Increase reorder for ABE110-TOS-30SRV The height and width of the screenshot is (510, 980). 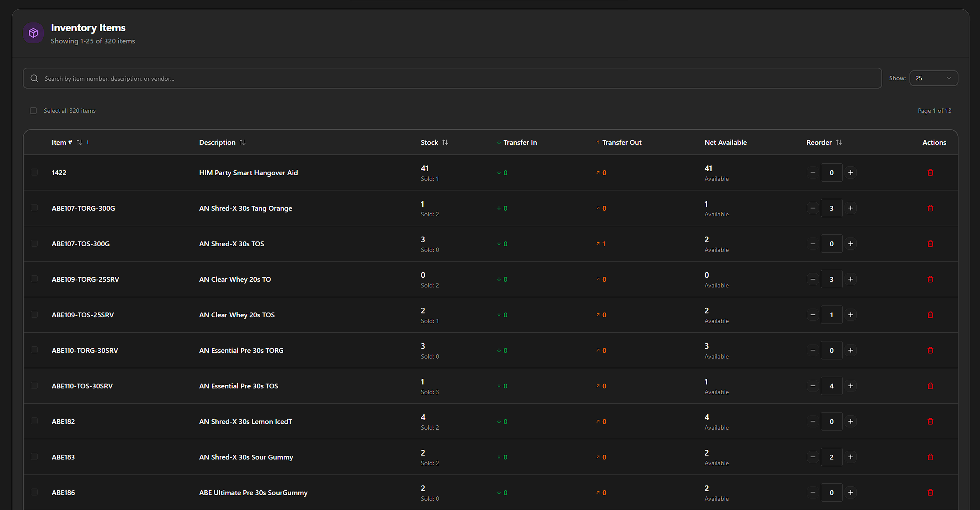[850, 386]
